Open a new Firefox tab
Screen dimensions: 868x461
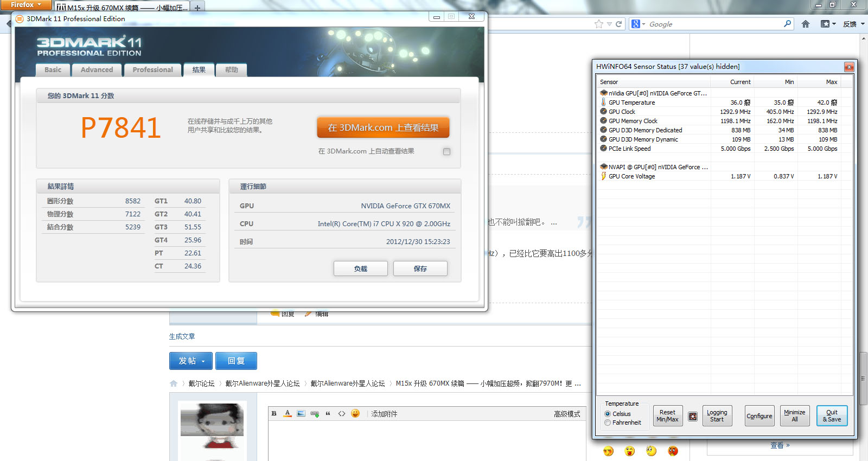pyautogui.click(x=197, y=8)
